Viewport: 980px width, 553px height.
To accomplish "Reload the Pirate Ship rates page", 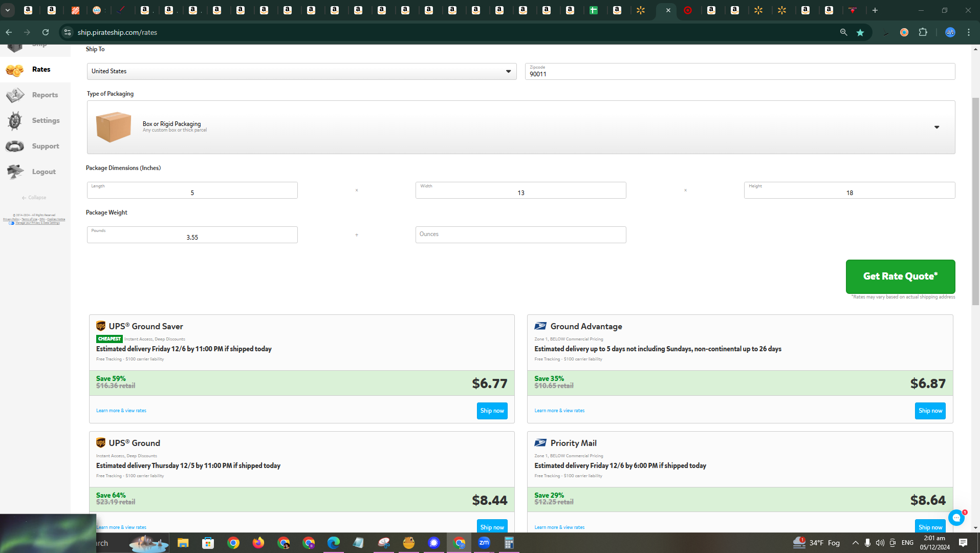I will [46, 32].
